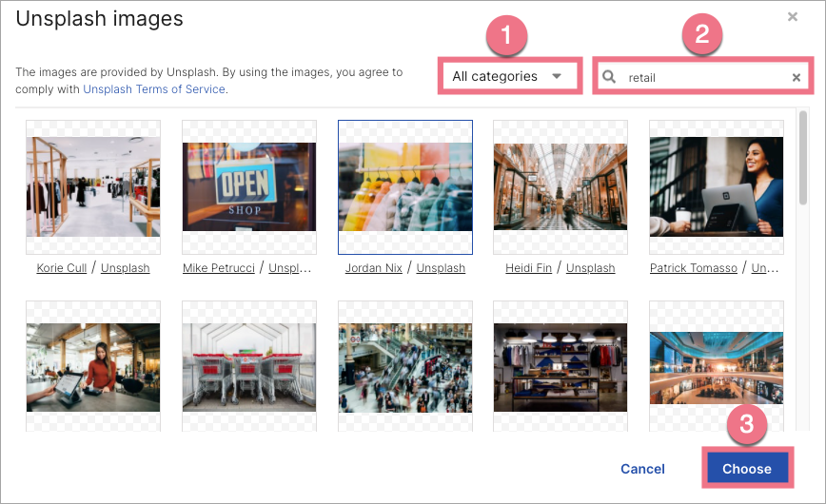Click the search magnifier icon
This screenshot has width=826, height=504.
pos(610,78)
